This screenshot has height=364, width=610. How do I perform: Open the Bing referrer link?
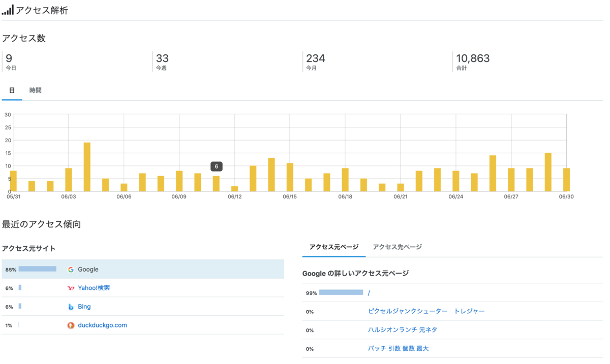pyautogui.click(x=84, y=307)
